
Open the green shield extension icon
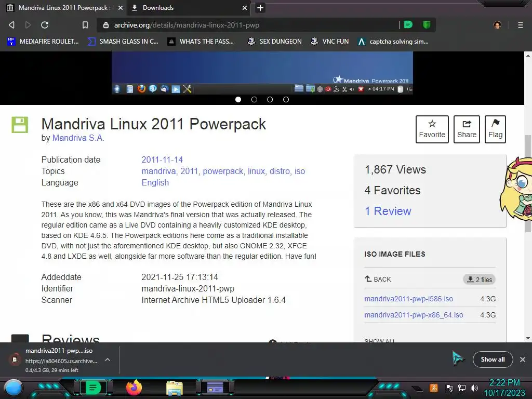click(x=427, y=24)
